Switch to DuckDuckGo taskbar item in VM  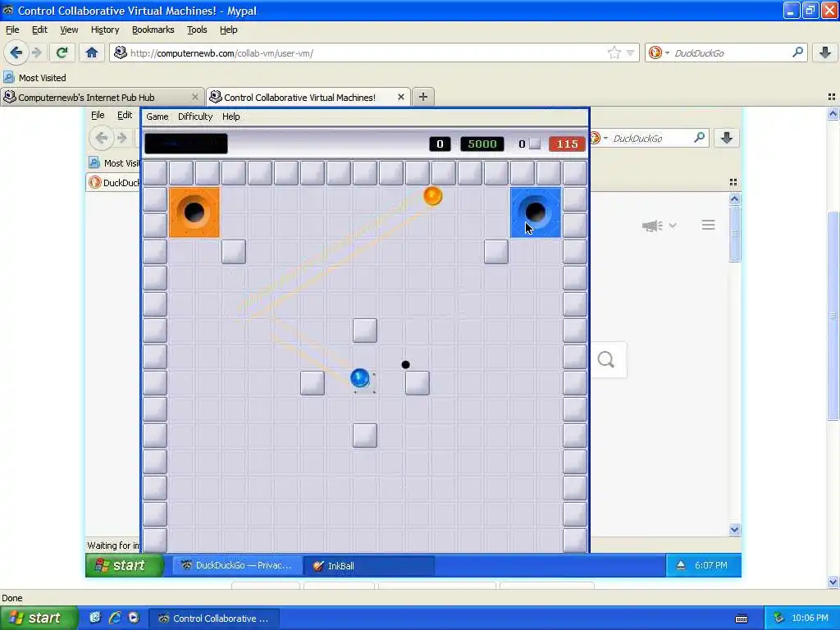coord(236,565)
